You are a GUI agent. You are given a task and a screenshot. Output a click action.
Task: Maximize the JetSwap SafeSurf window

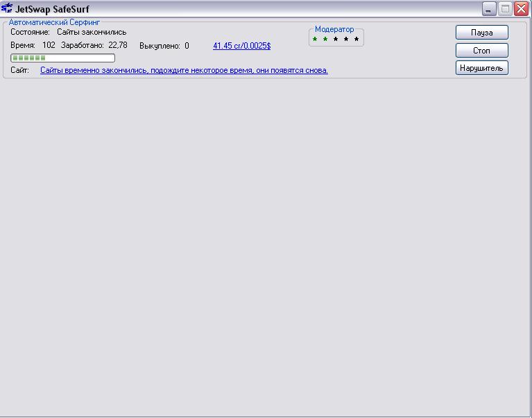click(505, 9)
